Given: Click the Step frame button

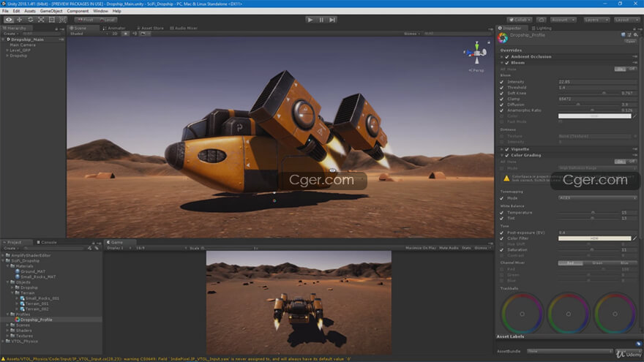Looking at the screenshot, I should (x=332, y=20).
